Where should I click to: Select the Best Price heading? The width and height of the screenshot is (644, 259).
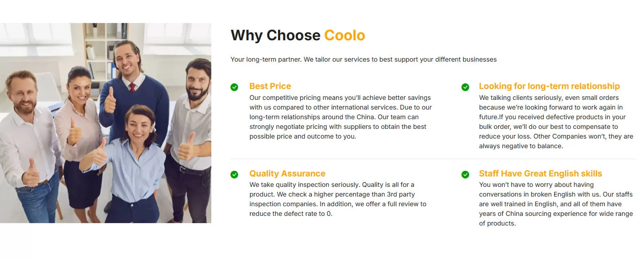pos(270,86)
